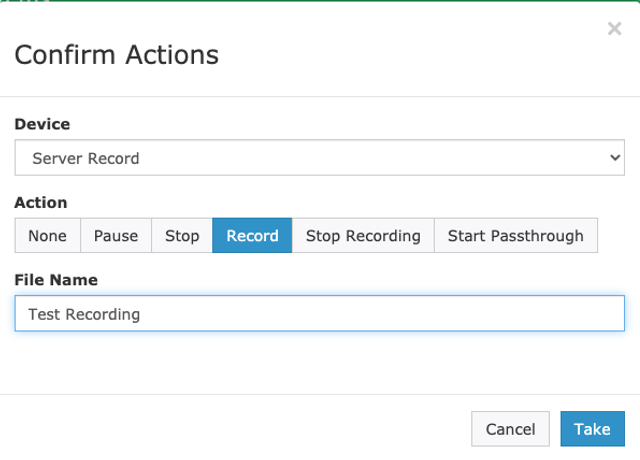
Task: Focus the File Name input field
Action: [319, 313]
